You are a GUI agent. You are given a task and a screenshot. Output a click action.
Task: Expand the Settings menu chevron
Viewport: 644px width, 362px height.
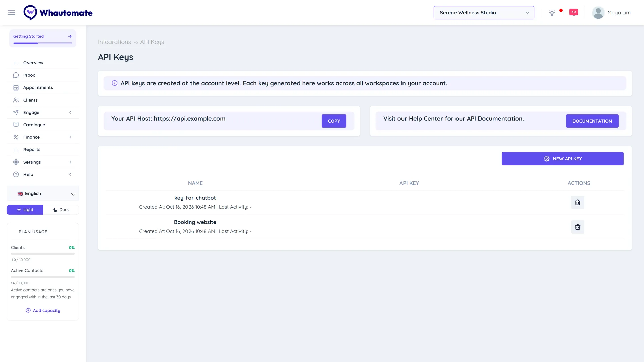[70, 162]
